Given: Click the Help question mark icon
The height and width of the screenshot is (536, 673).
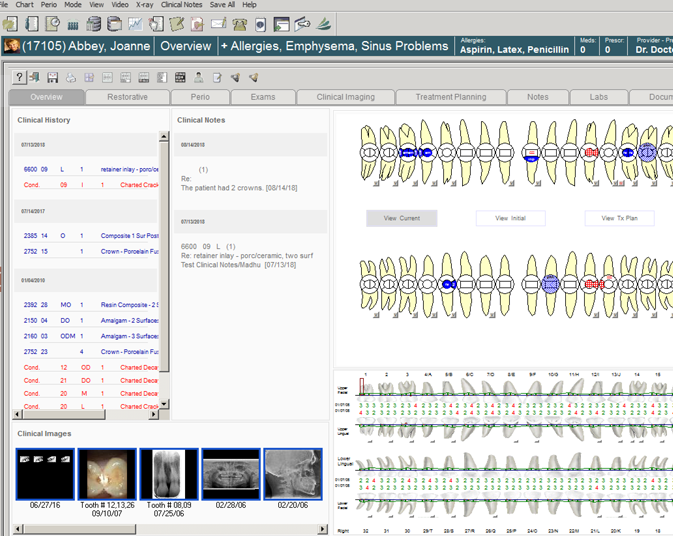Looking at the screenshot, I should (19, 77).
